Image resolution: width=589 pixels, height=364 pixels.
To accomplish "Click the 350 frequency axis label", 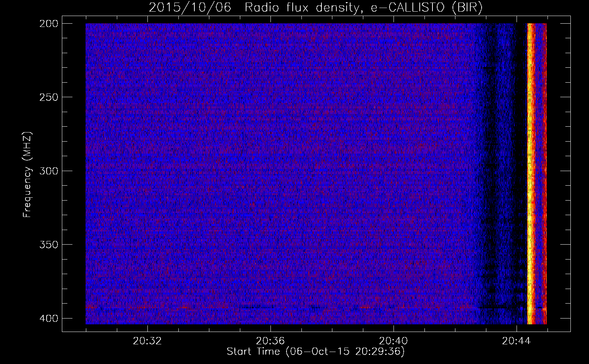I will click(x=48, y=244).
